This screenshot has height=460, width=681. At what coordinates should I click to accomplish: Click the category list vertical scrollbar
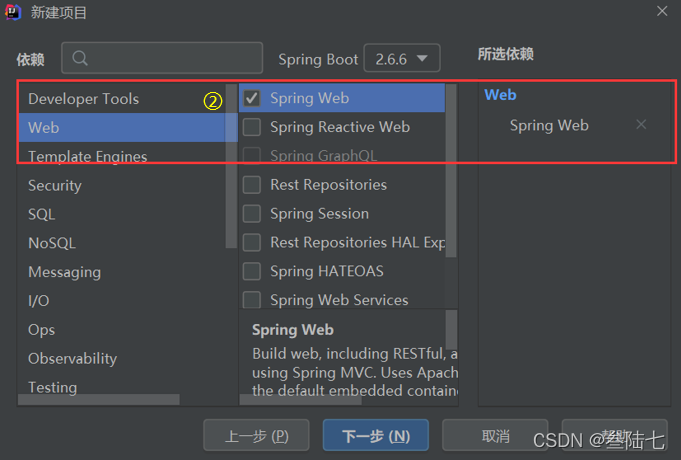[231, 166]
